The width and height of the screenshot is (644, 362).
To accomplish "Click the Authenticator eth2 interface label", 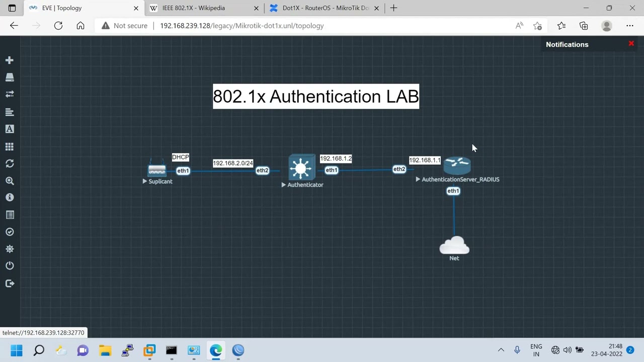I will pyautogui.click(x=262, y=170).
